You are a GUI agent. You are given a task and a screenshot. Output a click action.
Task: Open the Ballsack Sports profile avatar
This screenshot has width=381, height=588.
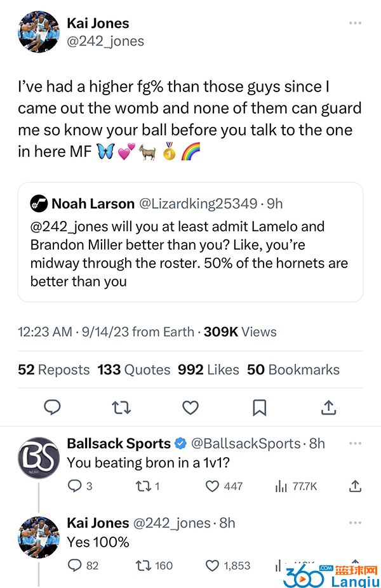point(39,457)
